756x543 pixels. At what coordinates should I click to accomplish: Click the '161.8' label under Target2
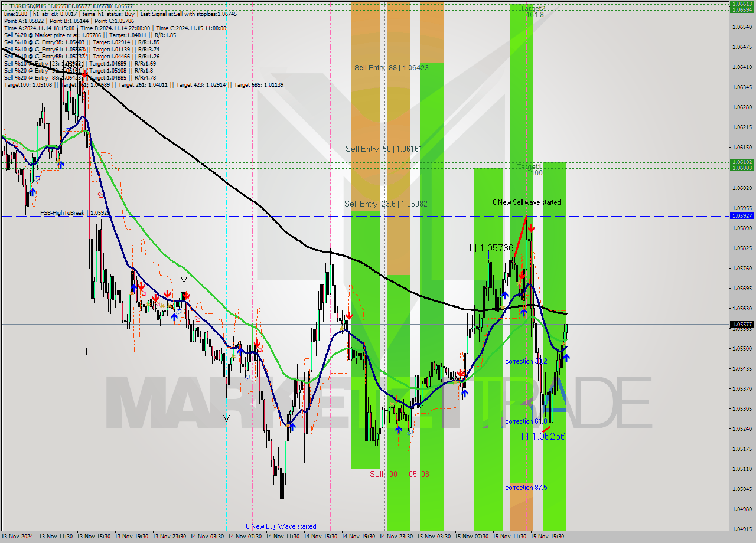coord(535,15)
